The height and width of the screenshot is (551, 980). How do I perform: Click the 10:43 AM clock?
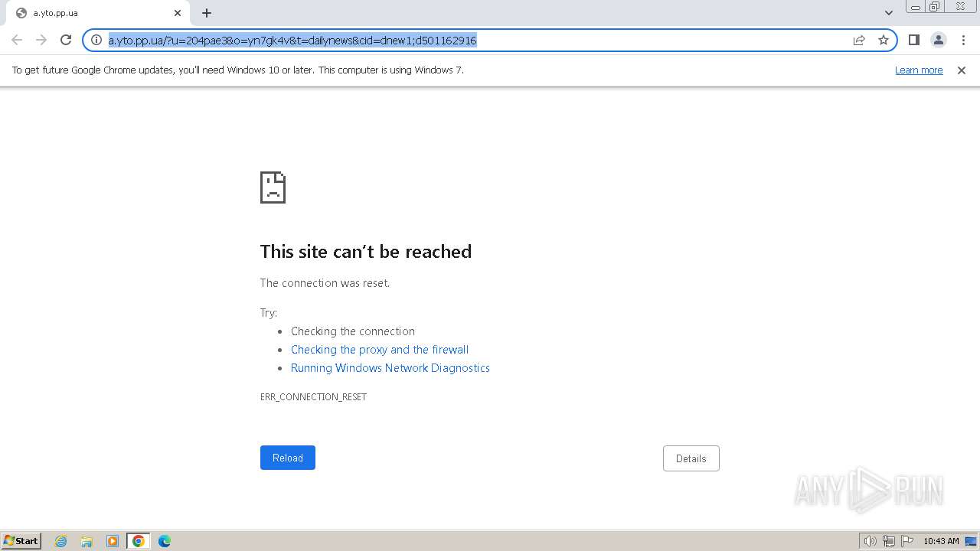click(941, 541)
